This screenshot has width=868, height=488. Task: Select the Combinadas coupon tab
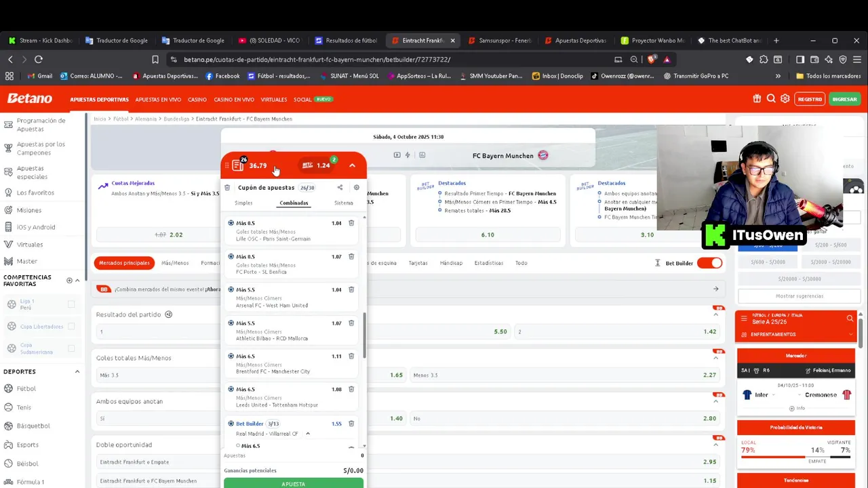pos(294,203)
